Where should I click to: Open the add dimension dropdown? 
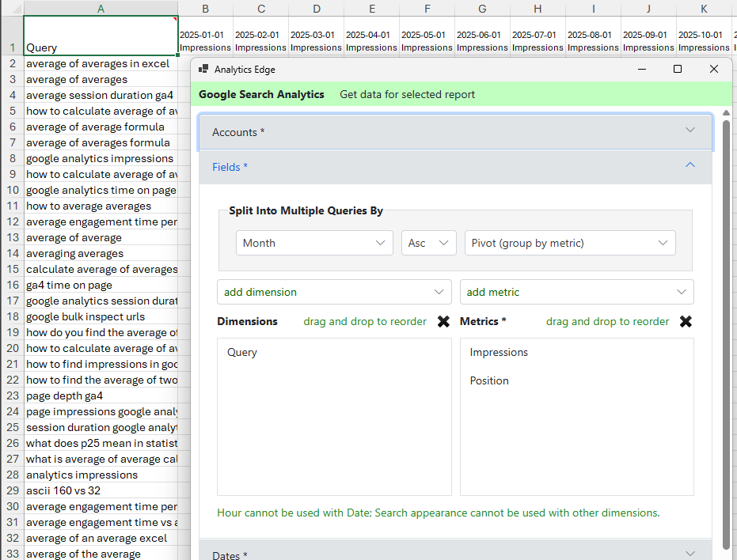(334, 292)
